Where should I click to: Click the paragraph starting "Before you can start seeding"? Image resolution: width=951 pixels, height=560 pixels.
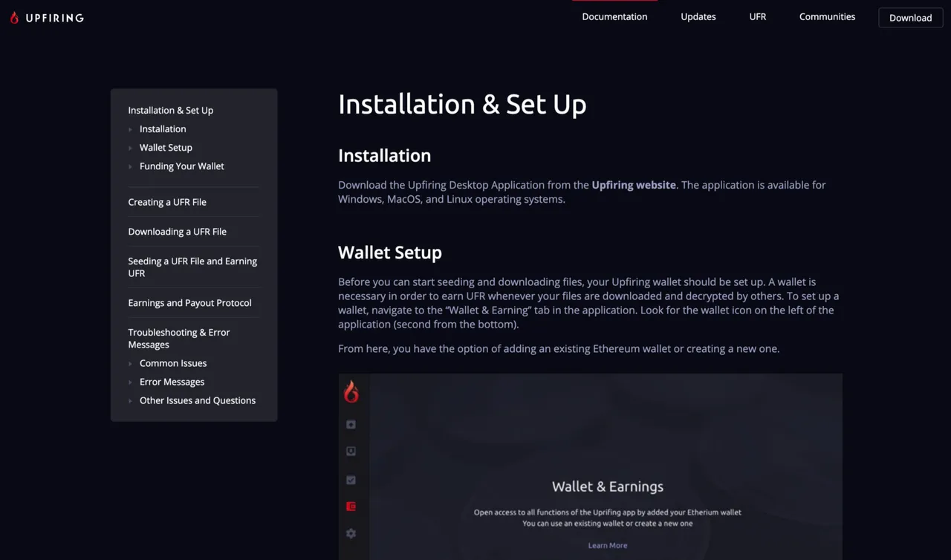click(x=590, y=303)
